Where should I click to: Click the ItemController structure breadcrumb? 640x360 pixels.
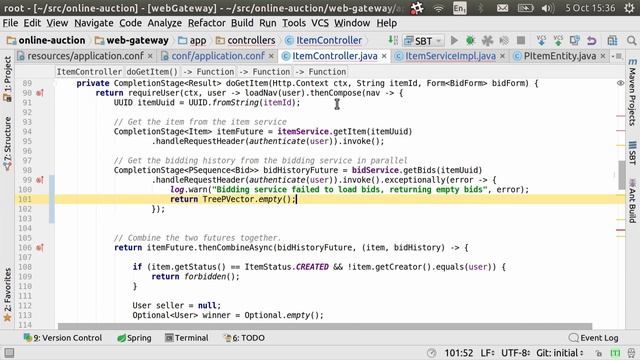click(89, 72)
